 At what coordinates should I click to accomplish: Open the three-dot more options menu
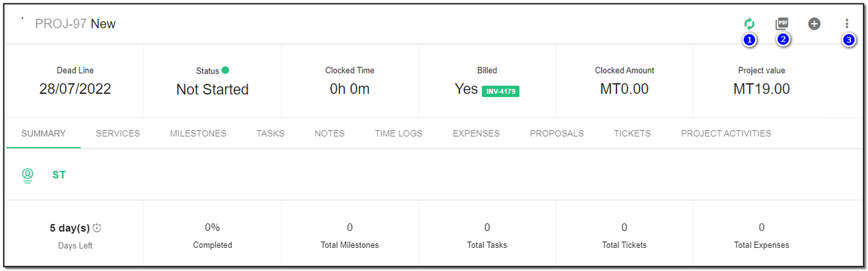pos(847,24)
